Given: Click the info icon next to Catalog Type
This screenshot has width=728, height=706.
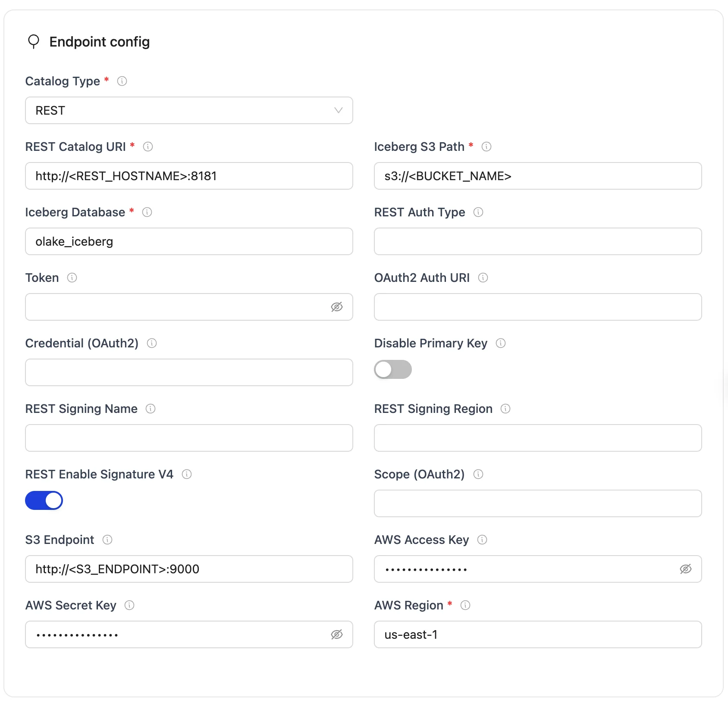Looking at the screenshot, I should click(x=122, y=81).
